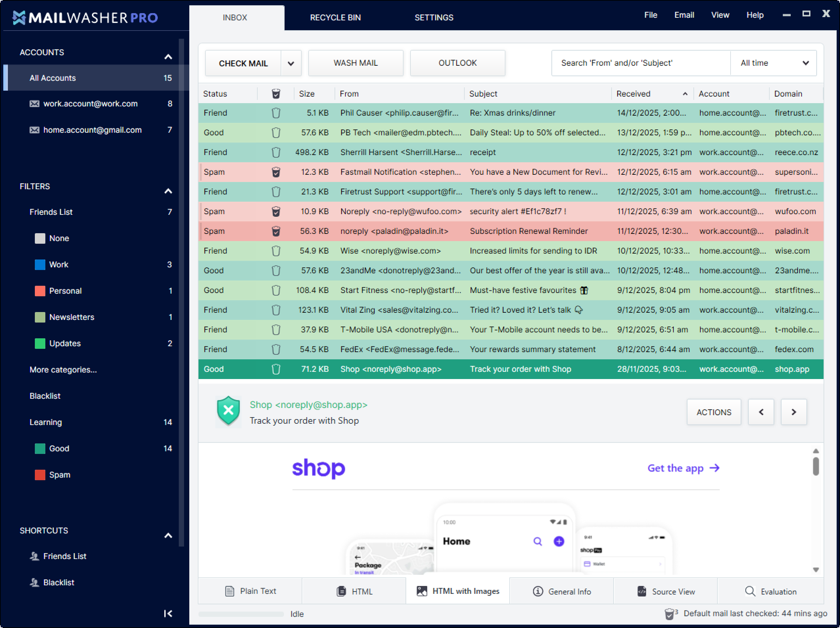
Task: Click the trash bin column header icon
Action: coord(276,94)
